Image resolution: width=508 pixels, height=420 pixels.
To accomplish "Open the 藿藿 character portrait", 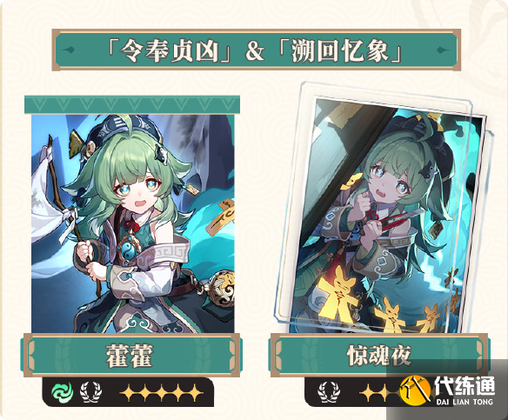I will tap(133, 223).
